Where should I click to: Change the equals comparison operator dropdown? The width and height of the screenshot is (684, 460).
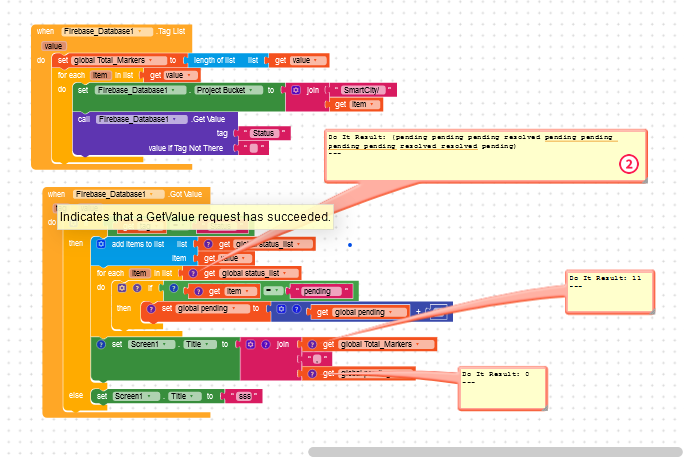tap(269, 291)
